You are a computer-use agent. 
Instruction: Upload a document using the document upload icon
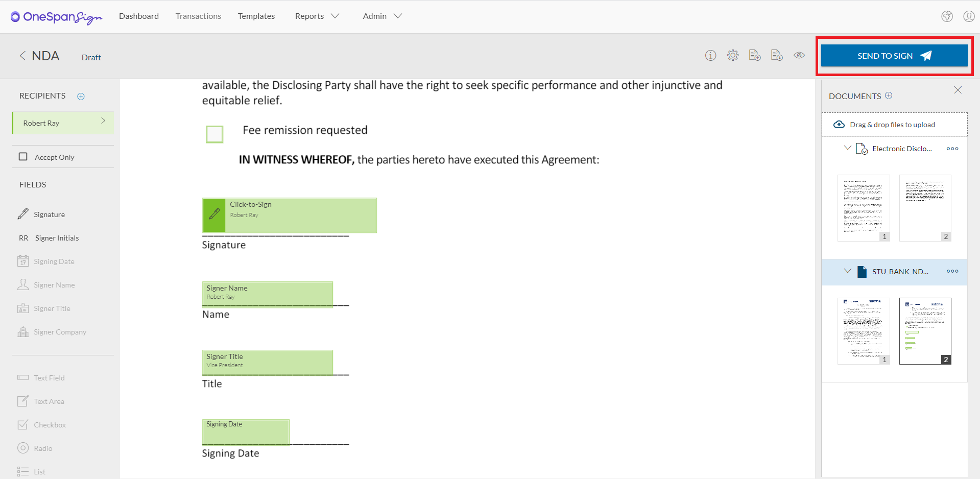pos(754,55)
